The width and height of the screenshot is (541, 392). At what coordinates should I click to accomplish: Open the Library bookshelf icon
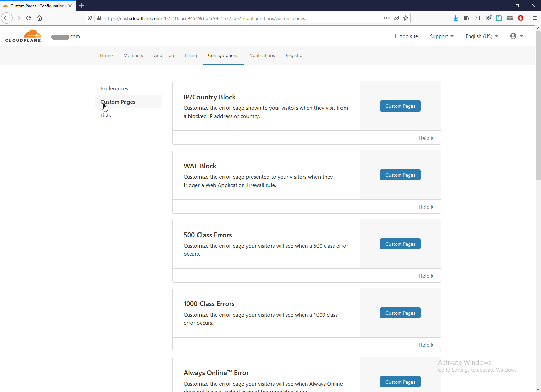[467, 18]
